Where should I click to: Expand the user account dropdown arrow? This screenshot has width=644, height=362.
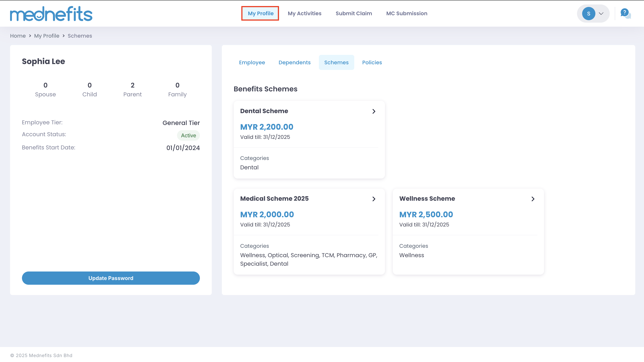point(601,13)
